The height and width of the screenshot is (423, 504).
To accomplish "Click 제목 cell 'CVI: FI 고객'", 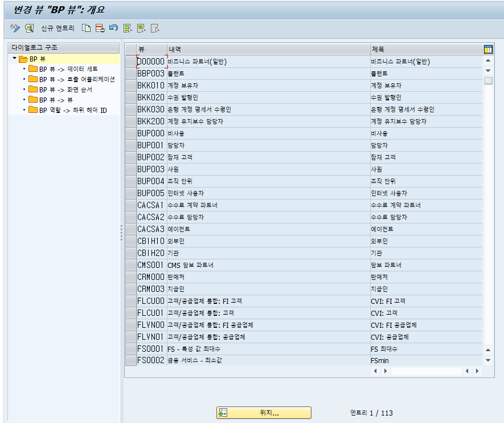I will pyautogui.click(x=426, y=301).
